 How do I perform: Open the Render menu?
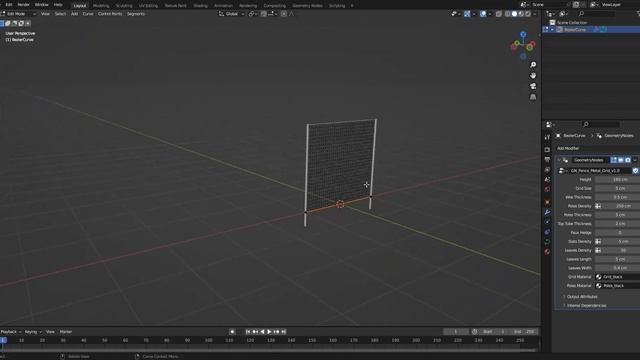click(x=23, y=4)
